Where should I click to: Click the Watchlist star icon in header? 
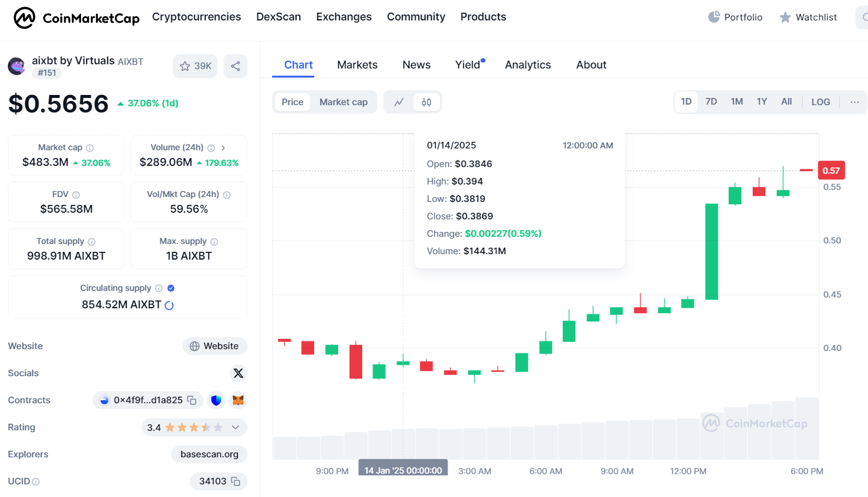[785, 17]
